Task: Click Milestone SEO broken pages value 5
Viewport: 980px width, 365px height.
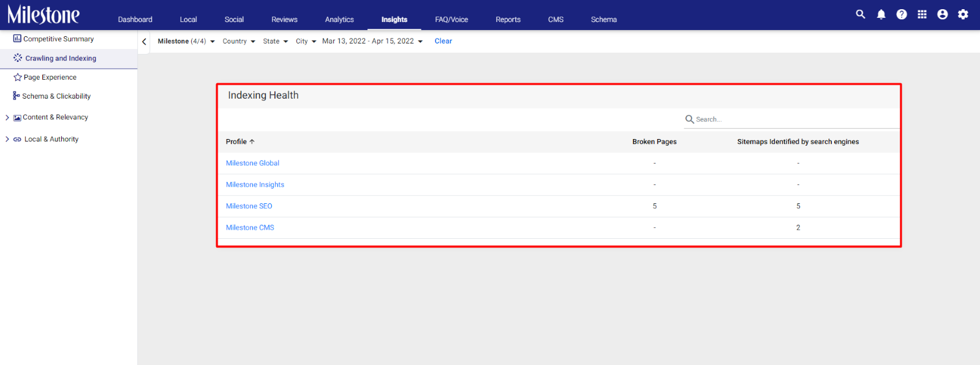Action: point(655,206)
